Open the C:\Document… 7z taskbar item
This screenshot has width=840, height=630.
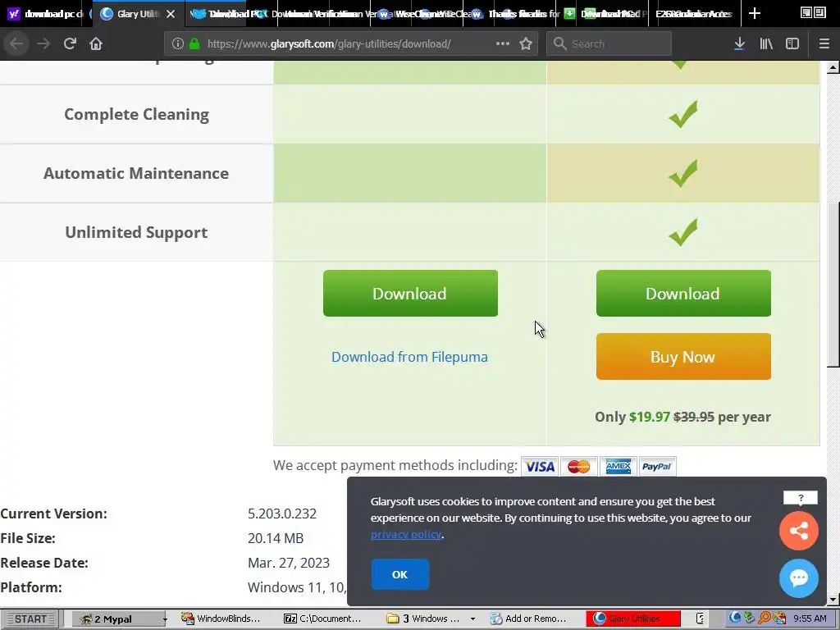323,619
